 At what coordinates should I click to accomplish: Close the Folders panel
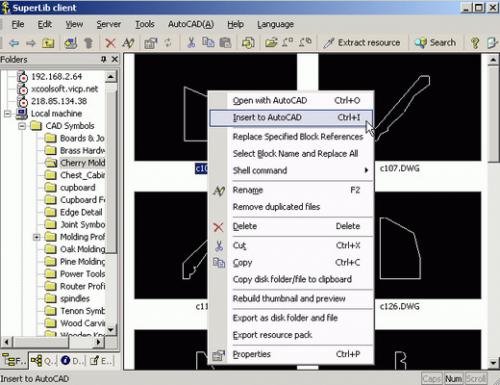click(x=115, y=59)
